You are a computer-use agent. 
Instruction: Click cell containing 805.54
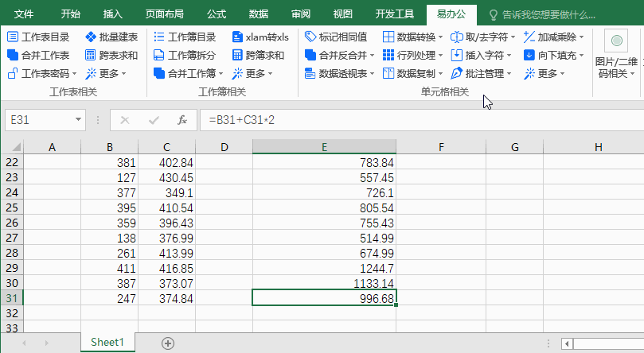click(x=324, y=208)
